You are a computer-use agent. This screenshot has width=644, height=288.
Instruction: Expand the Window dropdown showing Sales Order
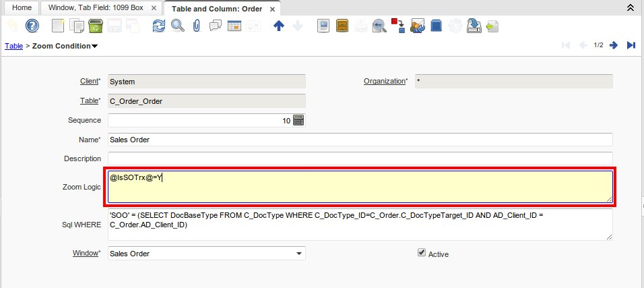(x=299, y=254)
